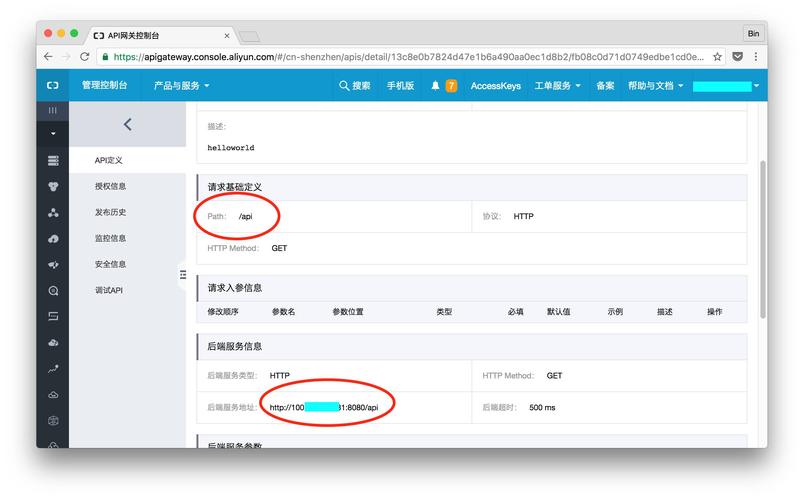Click the 备案 link
Viewport: 804px width, 500px height.
tap(605, 86)
